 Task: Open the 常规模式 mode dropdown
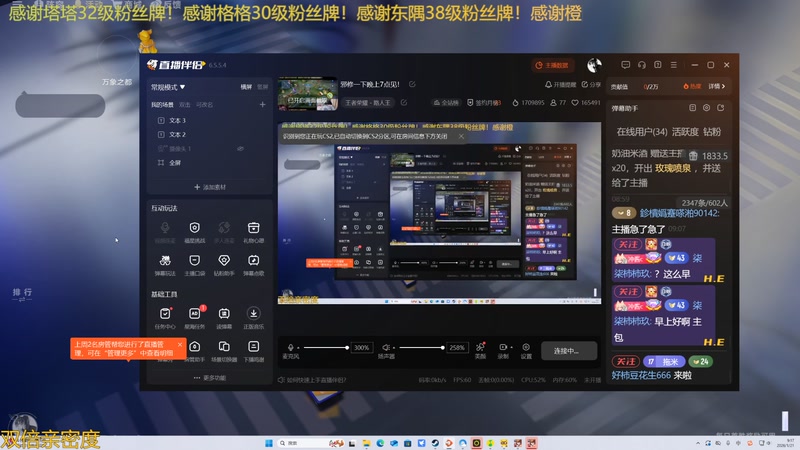168,87
